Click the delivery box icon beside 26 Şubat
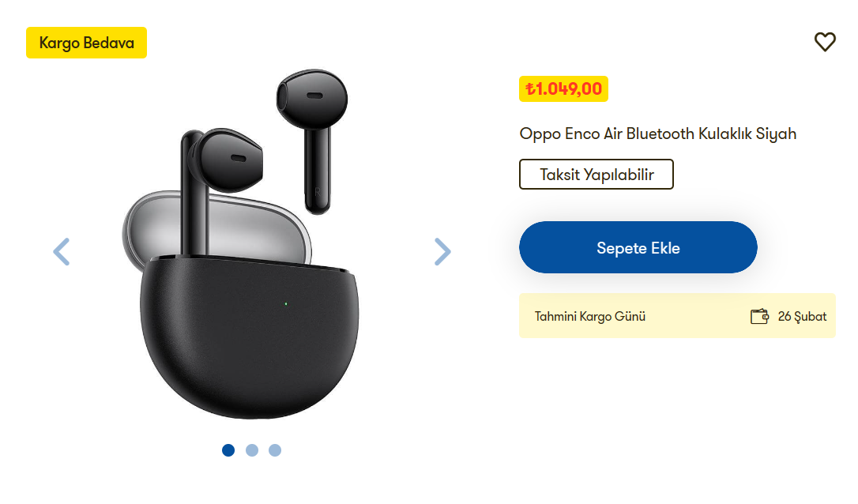The height and width of the screenshot is (504, 858). pyautogui.click(x=759, y=316)
